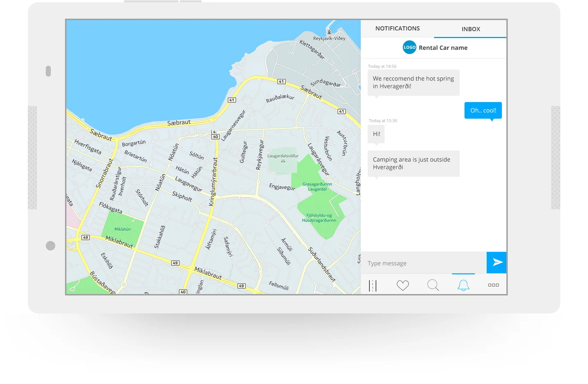Click the Grasagarðurinn Laugardal label on map
This screenshot has height=384, width=588.
coord(317,187)
